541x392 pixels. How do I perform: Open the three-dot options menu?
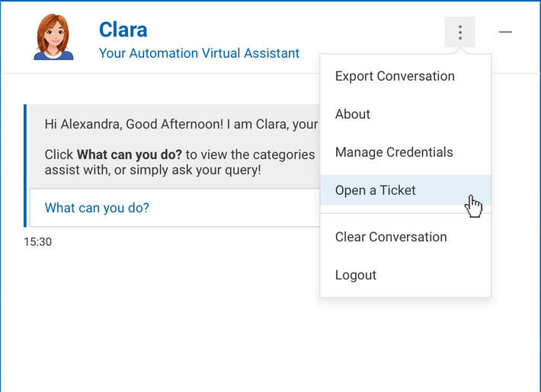coord(459,32)
